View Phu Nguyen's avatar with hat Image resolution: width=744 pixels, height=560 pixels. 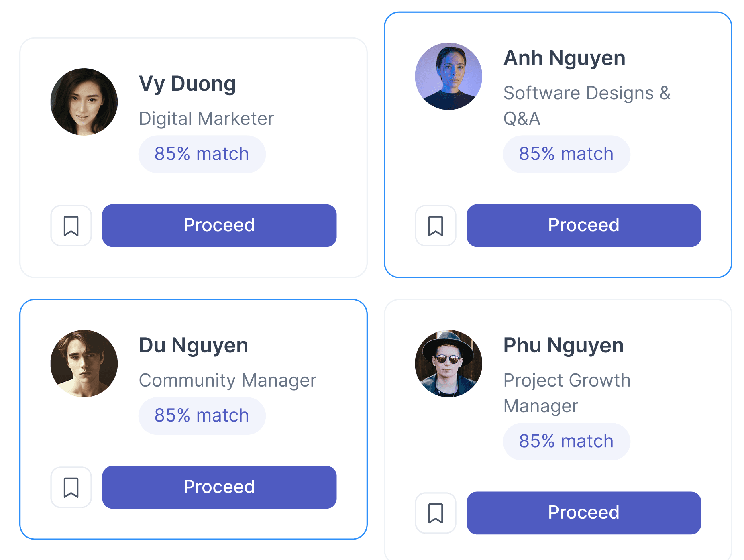(x=448, y=364)
